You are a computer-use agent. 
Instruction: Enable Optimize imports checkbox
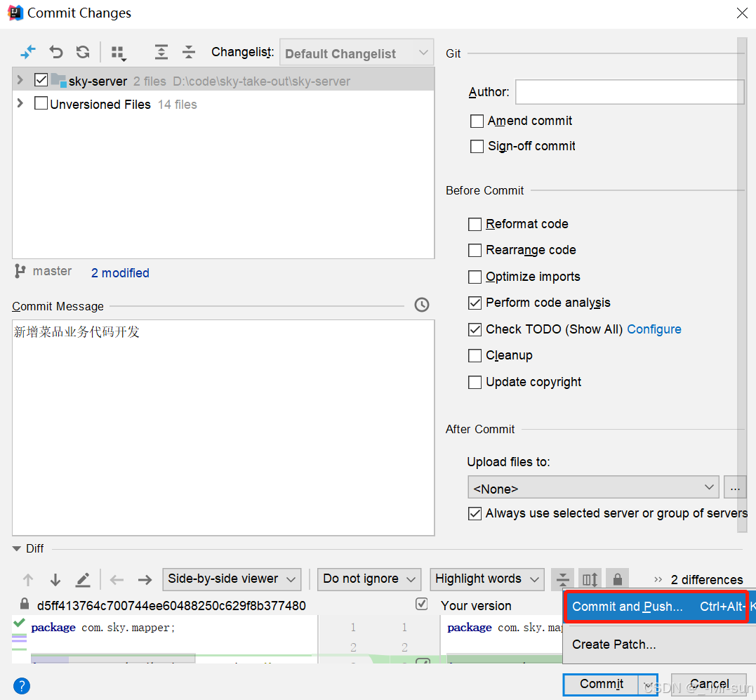[475, 277]
